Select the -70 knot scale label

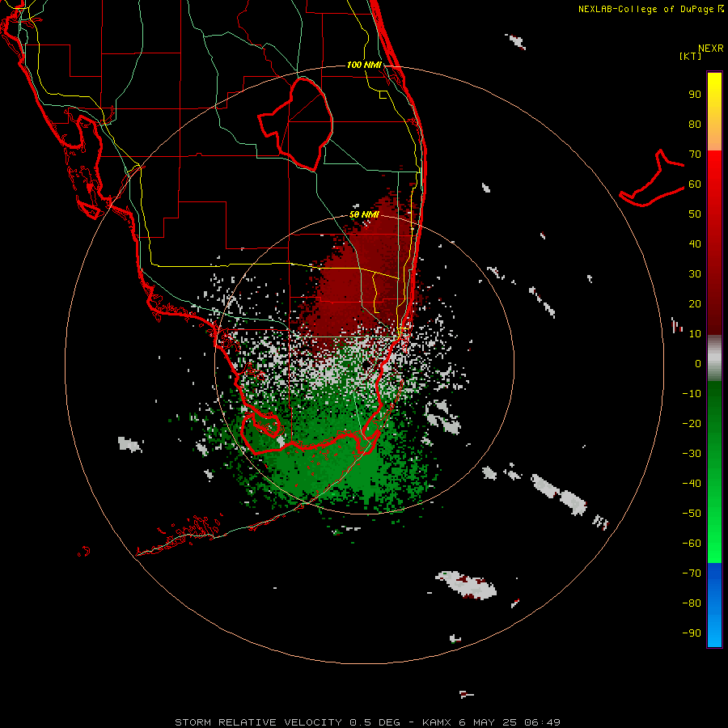click(692, 574)
